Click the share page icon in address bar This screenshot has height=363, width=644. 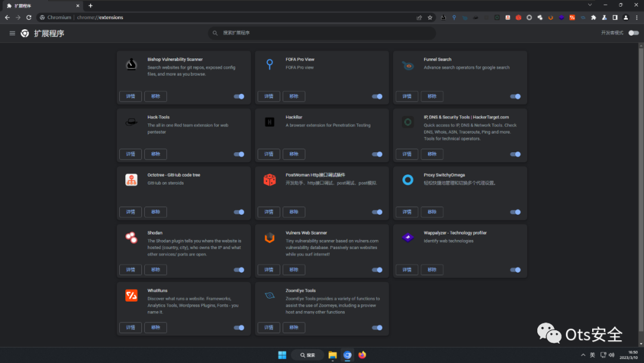(x=419, y=18)
